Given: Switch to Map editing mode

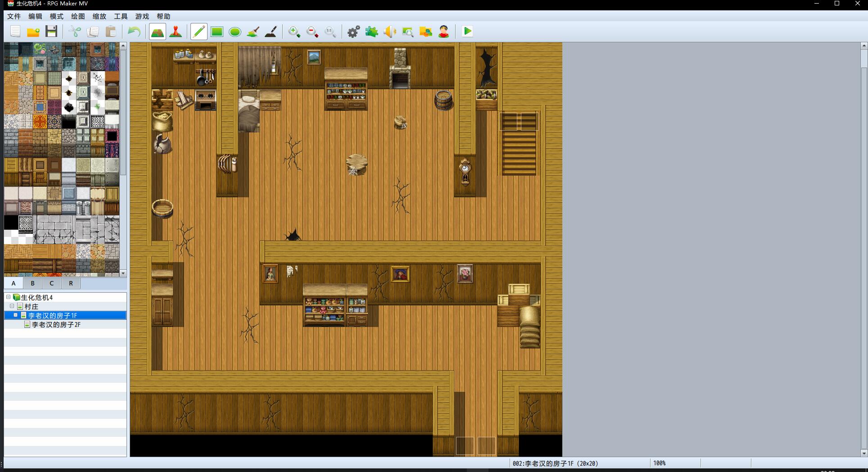Looking at the screenshot, I should point(158,32).
